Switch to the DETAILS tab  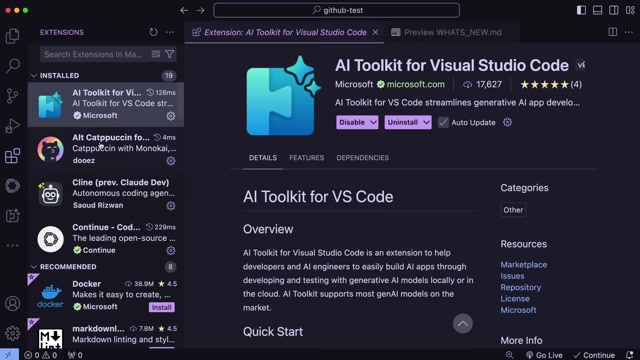point(263,158)
